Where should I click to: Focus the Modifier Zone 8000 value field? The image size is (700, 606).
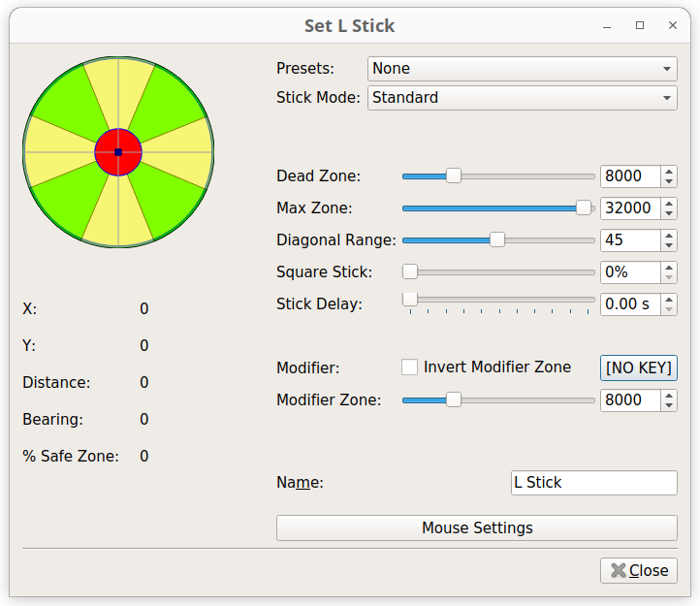pos(630,400)
